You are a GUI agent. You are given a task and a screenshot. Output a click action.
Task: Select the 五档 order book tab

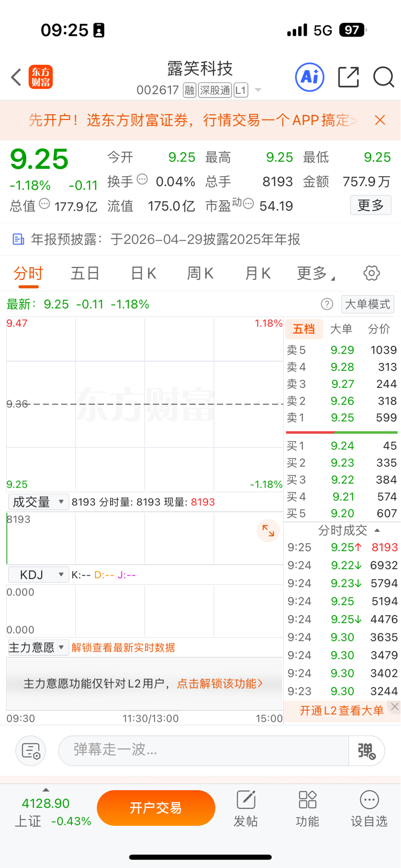click(303, 329)
